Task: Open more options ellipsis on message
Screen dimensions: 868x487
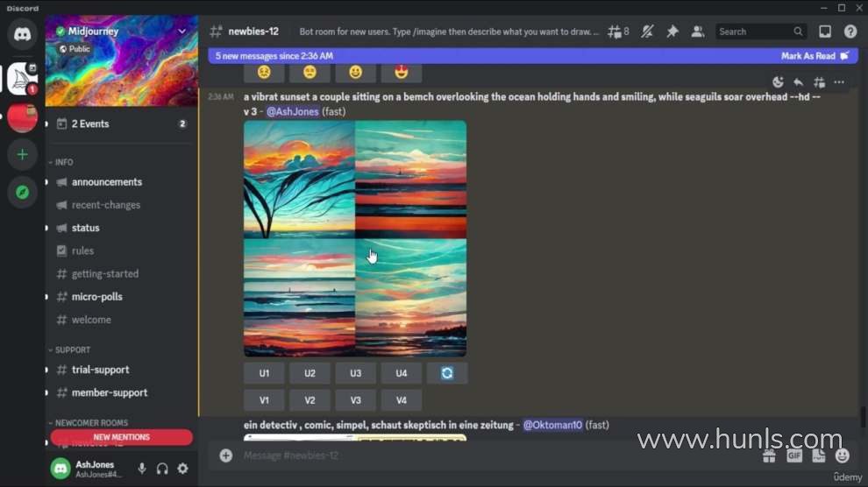Action: point(839,82)
